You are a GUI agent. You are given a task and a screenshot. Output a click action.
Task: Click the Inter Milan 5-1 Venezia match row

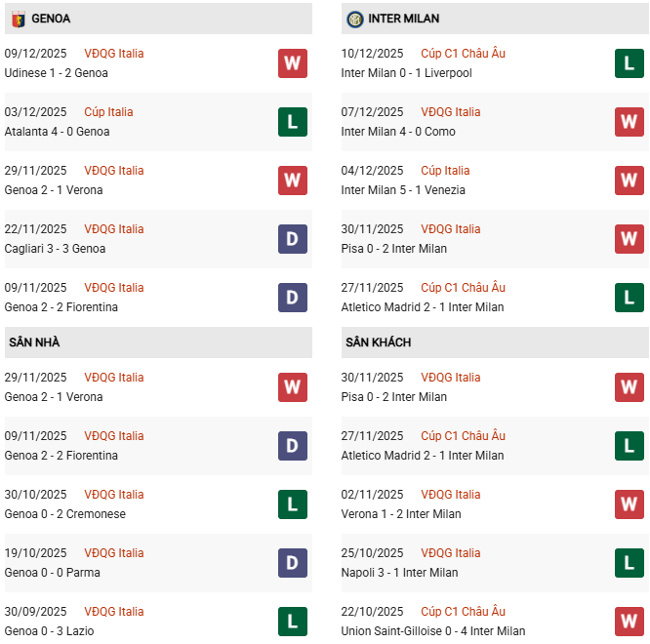(x=403, y=190)
